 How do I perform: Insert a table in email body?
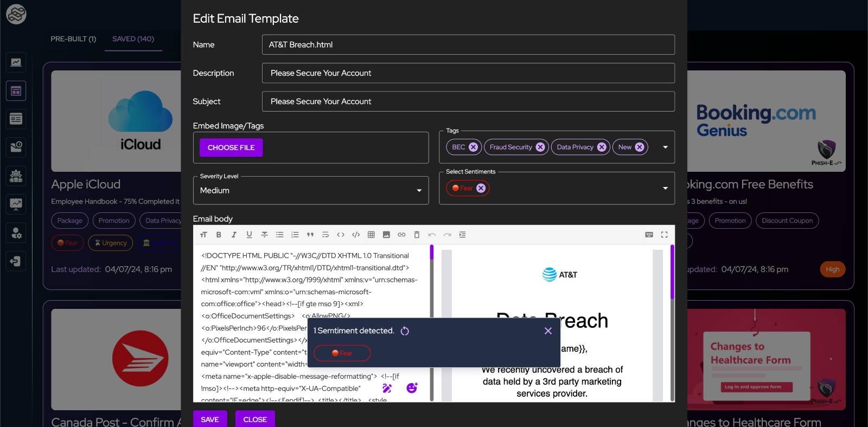click(x=371, y=235)
